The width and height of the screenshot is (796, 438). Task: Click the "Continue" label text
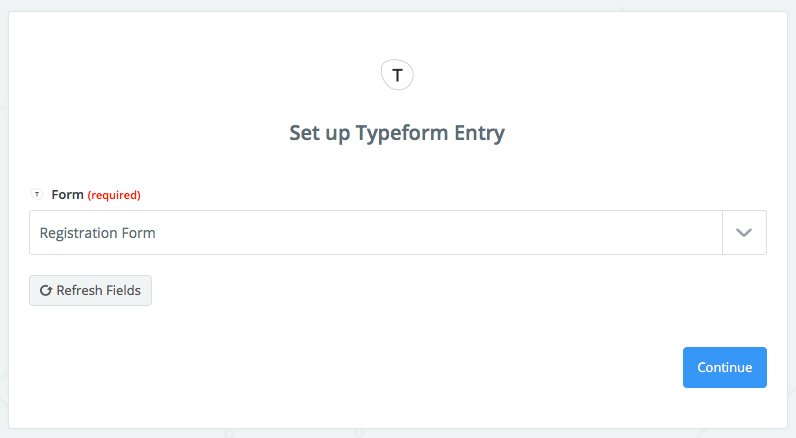[724, 367]
